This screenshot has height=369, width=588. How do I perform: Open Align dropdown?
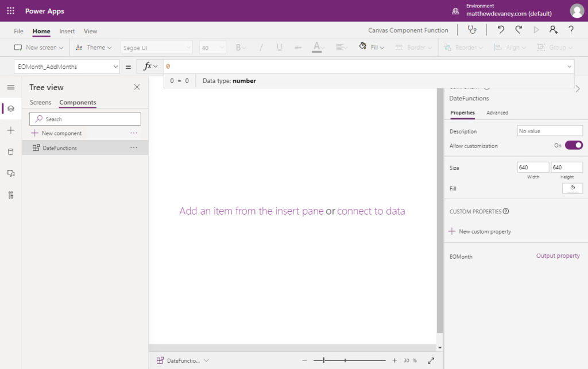pyautogui.click(x=510, y=48)
